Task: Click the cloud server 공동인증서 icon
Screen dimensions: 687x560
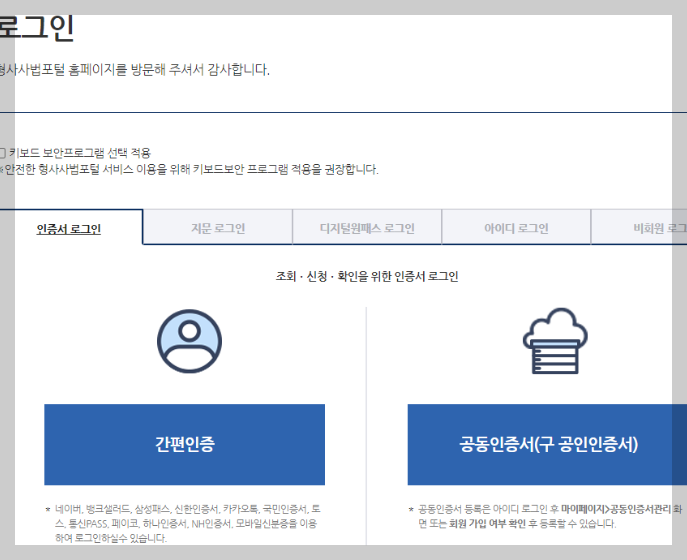Action: pyautogui.click(x=555, y=341)
